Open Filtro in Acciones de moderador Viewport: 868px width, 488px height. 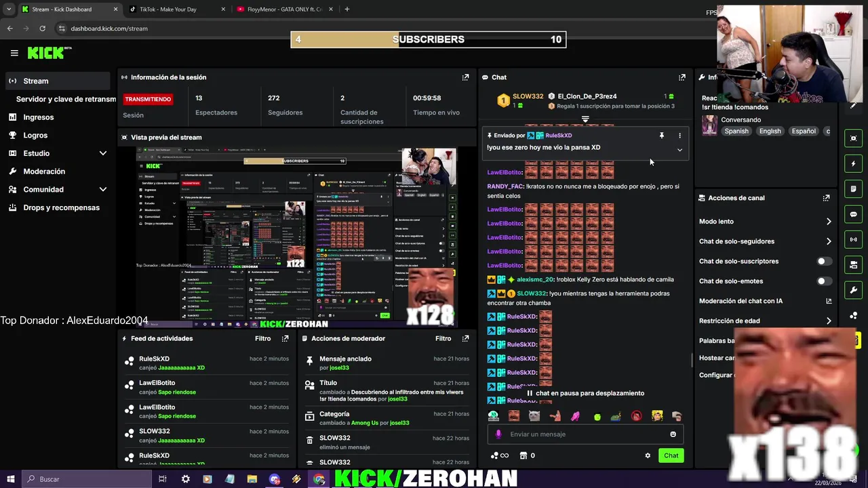(x=443, y=338)
